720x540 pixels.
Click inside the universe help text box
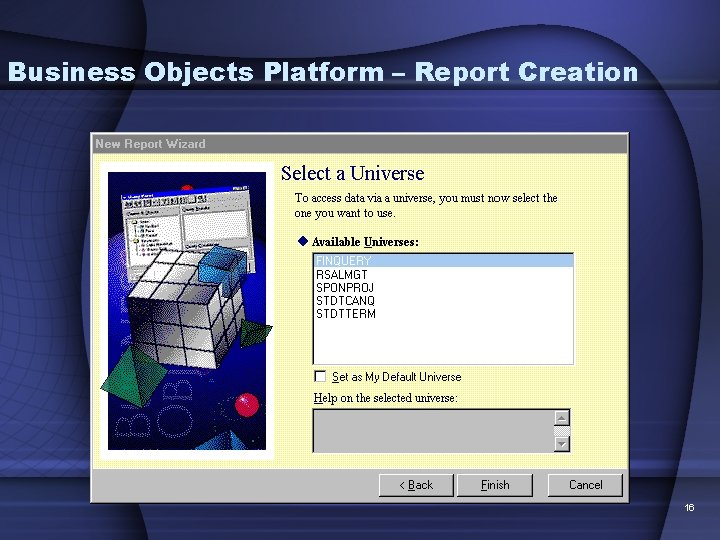(x=433, y=431)
